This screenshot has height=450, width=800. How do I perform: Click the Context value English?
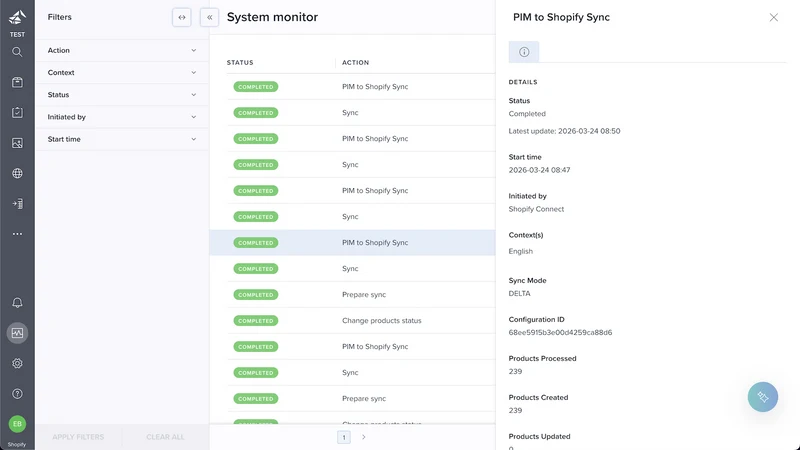520,252
